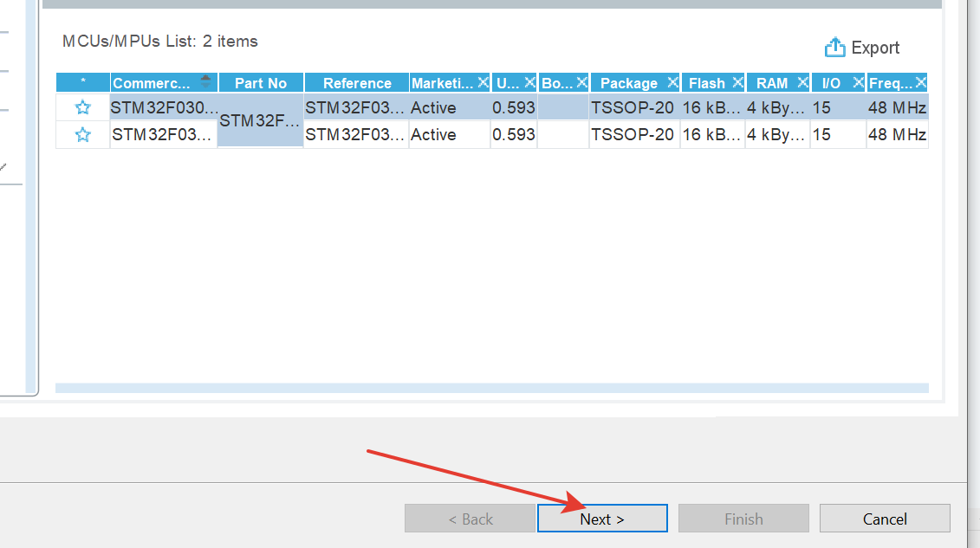Star the highlighted STM32F030… MCU row
This screenshot has width=980, height=548.
click(x=82, y=107)
